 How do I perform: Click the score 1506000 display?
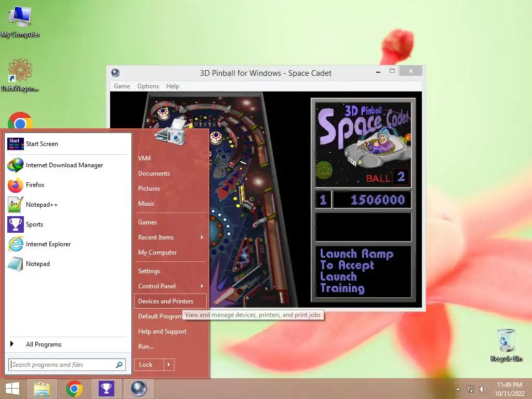[x=372, y=199]
